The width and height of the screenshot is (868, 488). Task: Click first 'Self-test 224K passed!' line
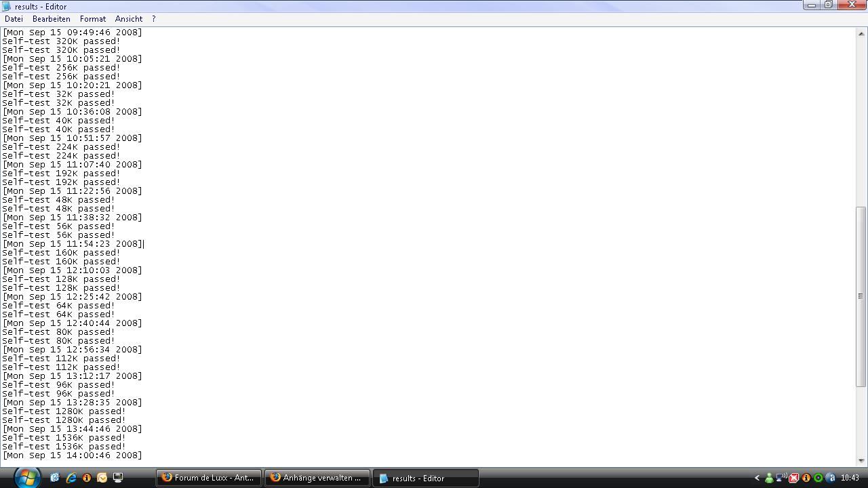coord(61,146)
